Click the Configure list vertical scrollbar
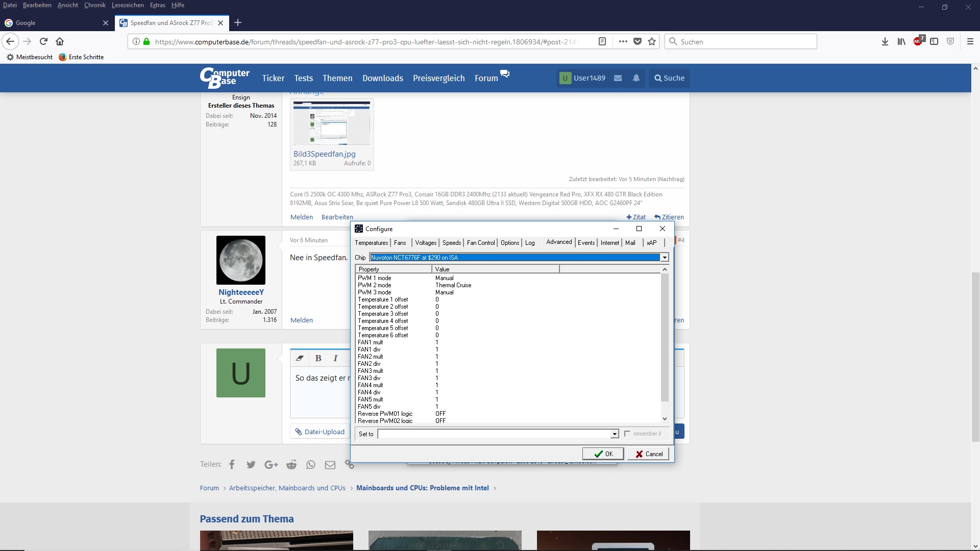Viewport: 980px width, 551px height. [665, 337]
